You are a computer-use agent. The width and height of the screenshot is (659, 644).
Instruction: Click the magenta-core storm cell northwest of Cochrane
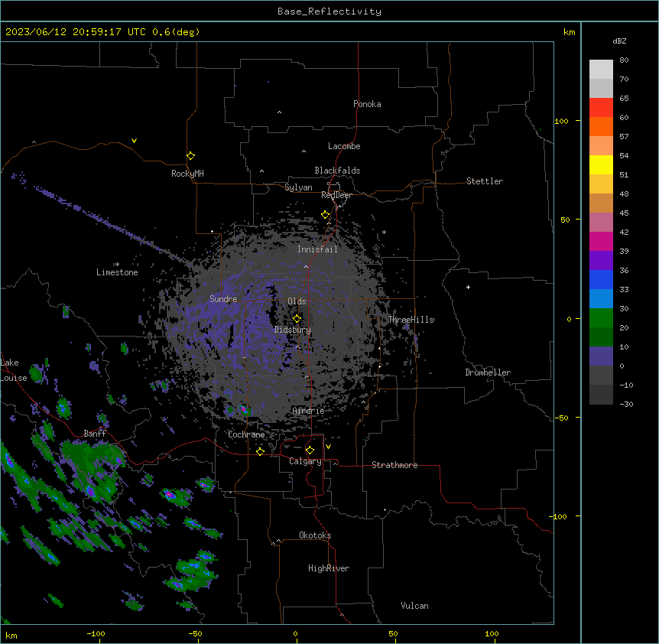(243, 408)
